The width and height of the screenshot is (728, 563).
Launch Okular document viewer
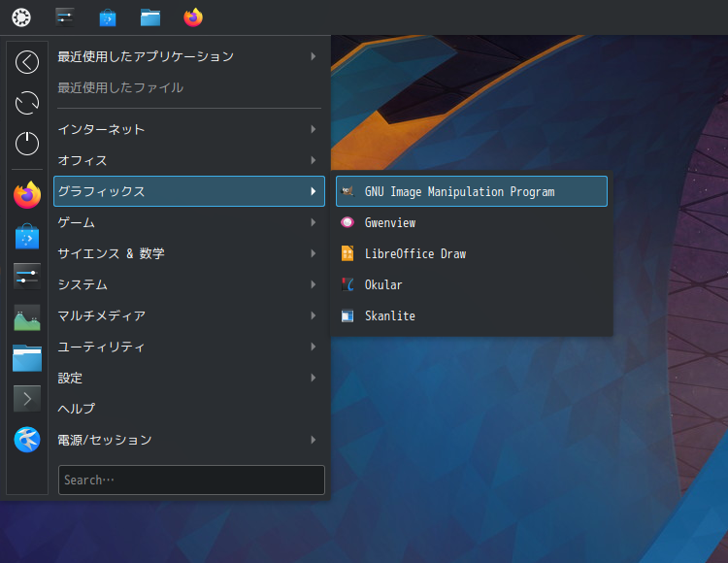pyautogui.click(x=471, y=284)
